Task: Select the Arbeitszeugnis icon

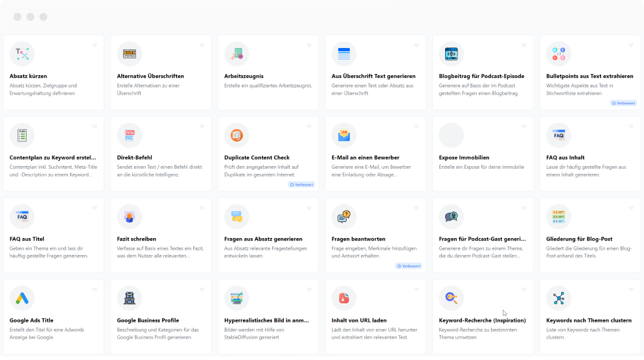Action: (236, 54)
